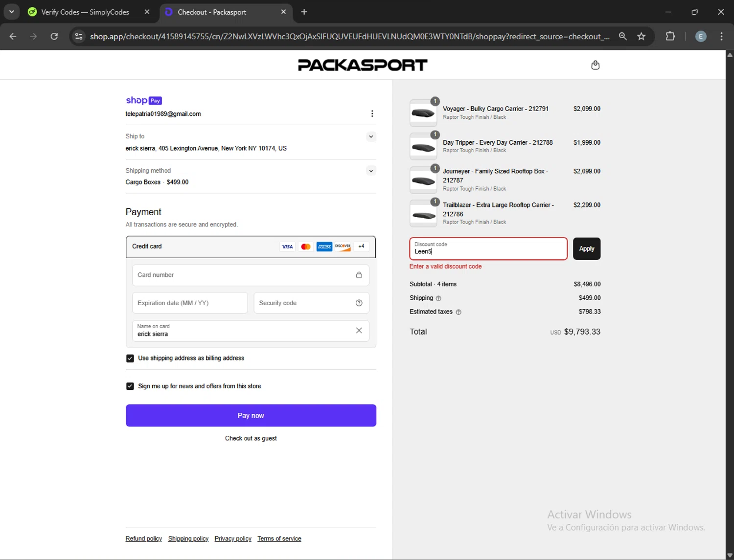Open the Privacy policy link
Viewport: 734px width, 560px height.
[233, 538]
